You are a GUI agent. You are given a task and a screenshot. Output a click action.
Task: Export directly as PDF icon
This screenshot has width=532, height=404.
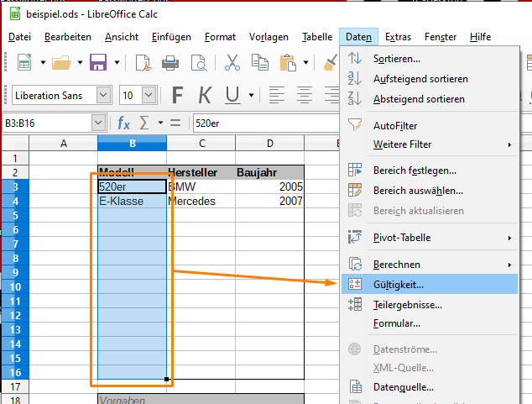pos(143,63)
